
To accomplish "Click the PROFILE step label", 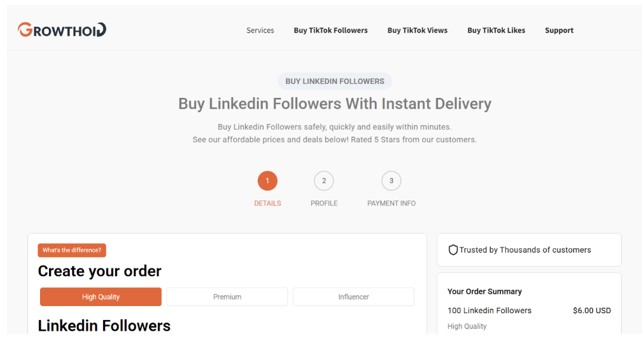I will (x=324, y=204).
